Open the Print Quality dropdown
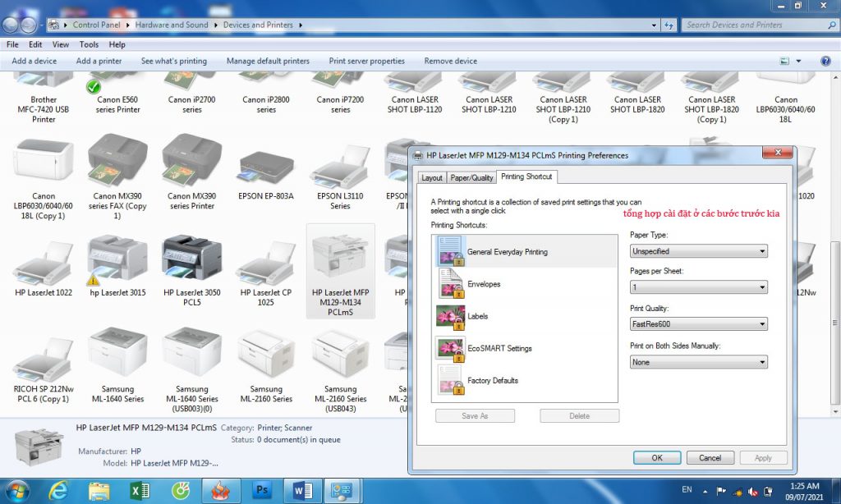Image resolution: width=841 pixels, height=504 pixels. (x=698, y=324)
